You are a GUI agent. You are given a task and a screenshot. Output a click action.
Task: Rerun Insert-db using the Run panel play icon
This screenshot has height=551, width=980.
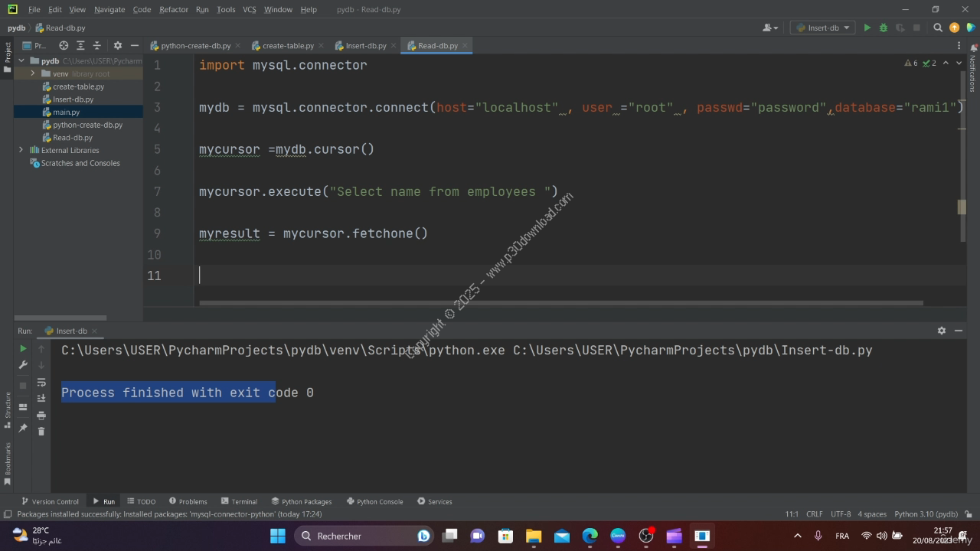coord(23,348)
